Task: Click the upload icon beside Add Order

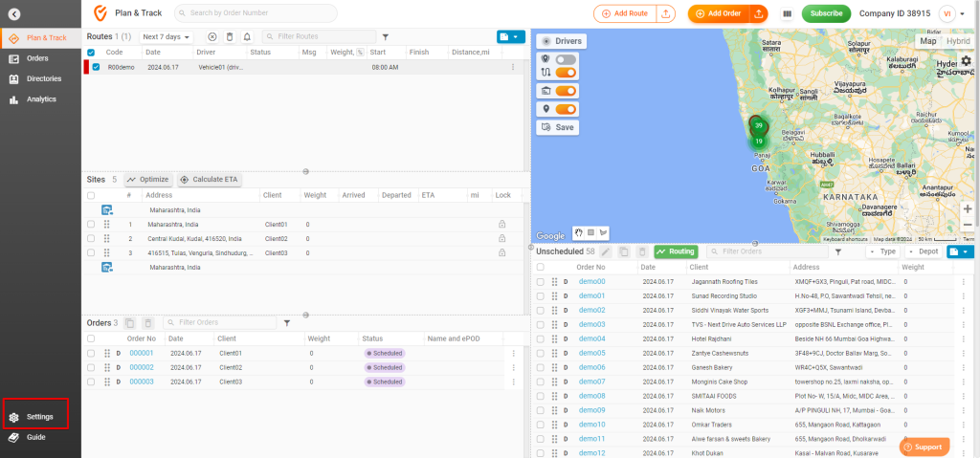Action: 758,13
